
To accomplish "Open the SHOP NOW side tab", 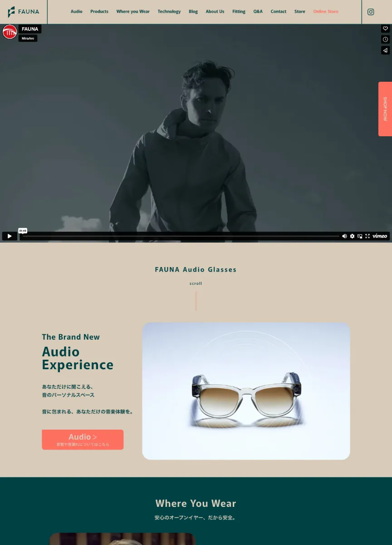I will tap(385, 109).
